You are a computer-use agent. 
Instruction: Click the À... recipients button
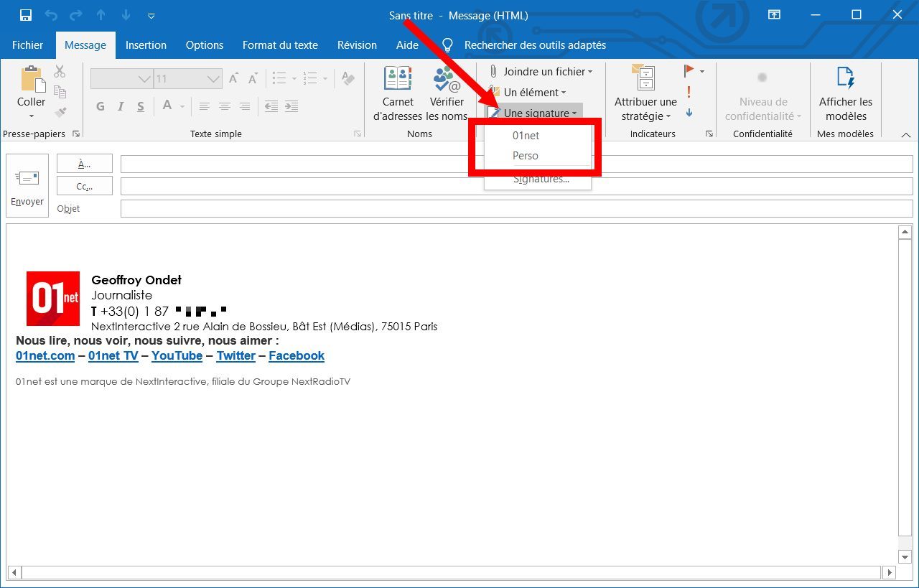[x=85, y=164]
